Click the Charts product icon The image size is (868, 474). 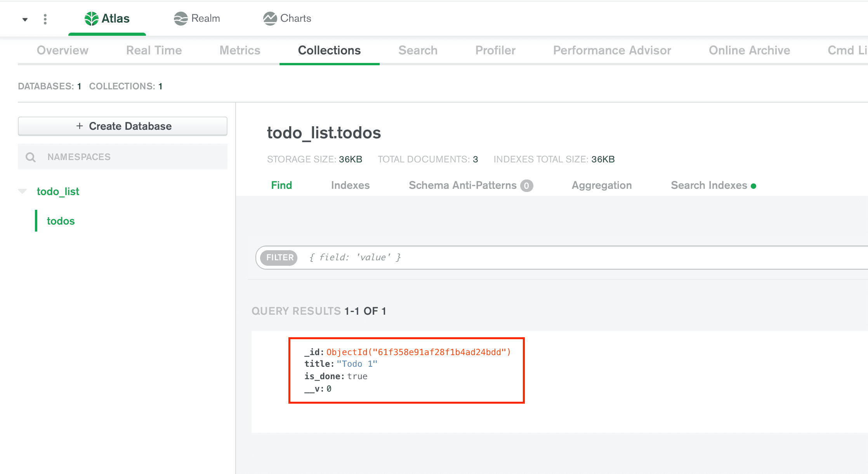coord(270,18)
